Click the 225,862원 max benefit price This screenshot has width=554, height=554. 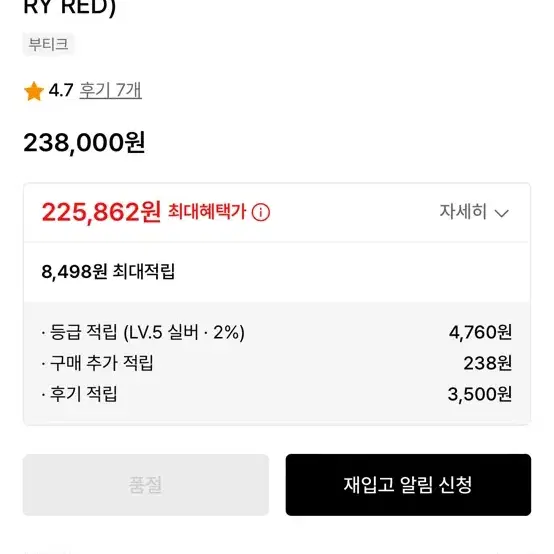(101, 212)
